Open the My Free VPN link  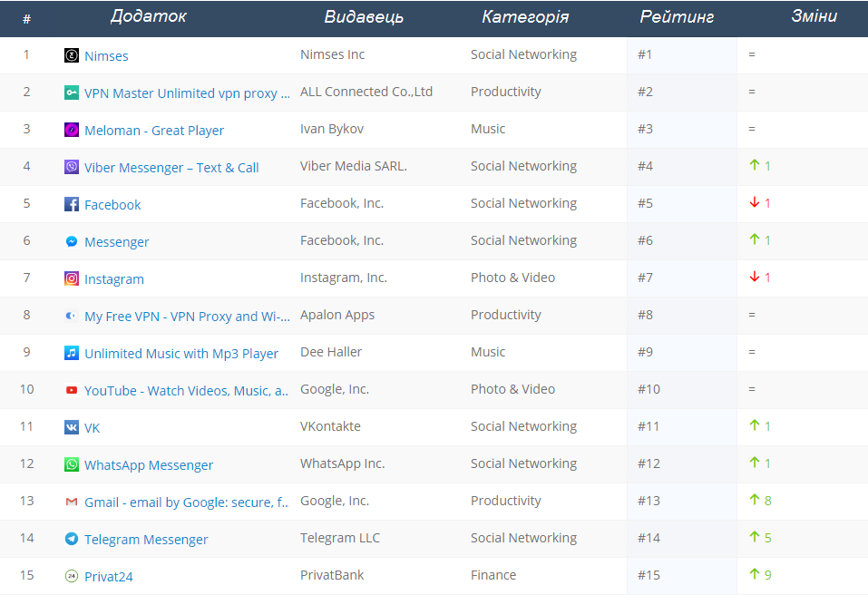187,316
